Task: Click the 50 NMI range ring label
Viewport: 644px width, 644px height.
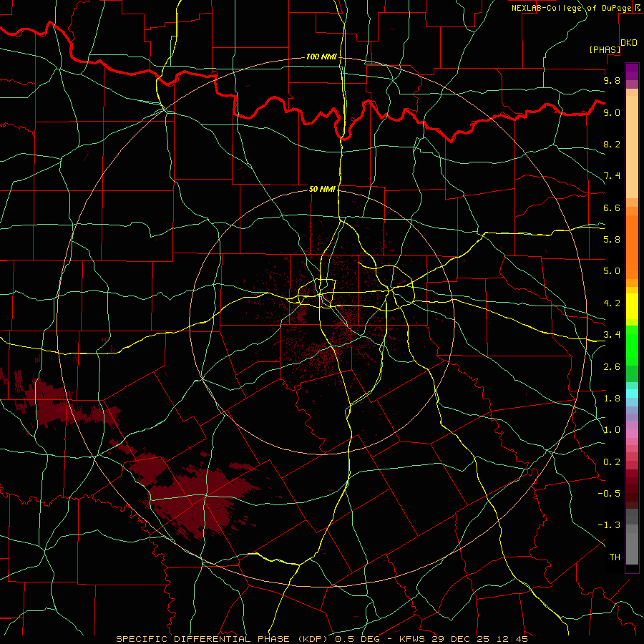Action: click(322, 189)
